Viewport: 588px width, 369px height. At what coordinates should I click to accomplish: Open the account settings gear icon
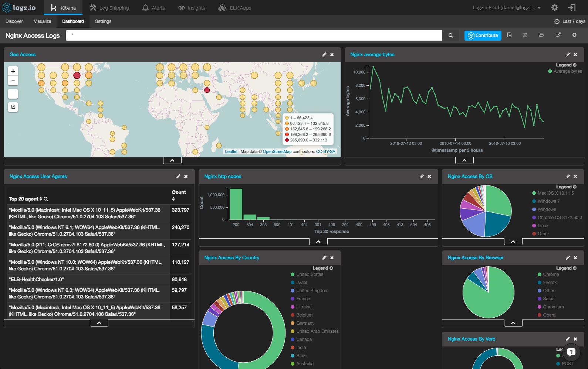tap(555, 7)
